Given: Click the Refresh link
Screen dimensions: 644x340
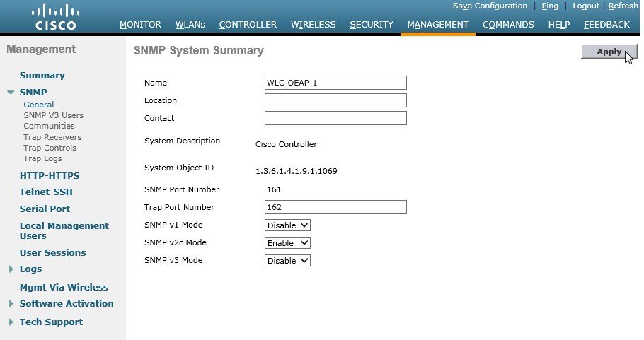Looking at the screenshot, I should 623,6.
